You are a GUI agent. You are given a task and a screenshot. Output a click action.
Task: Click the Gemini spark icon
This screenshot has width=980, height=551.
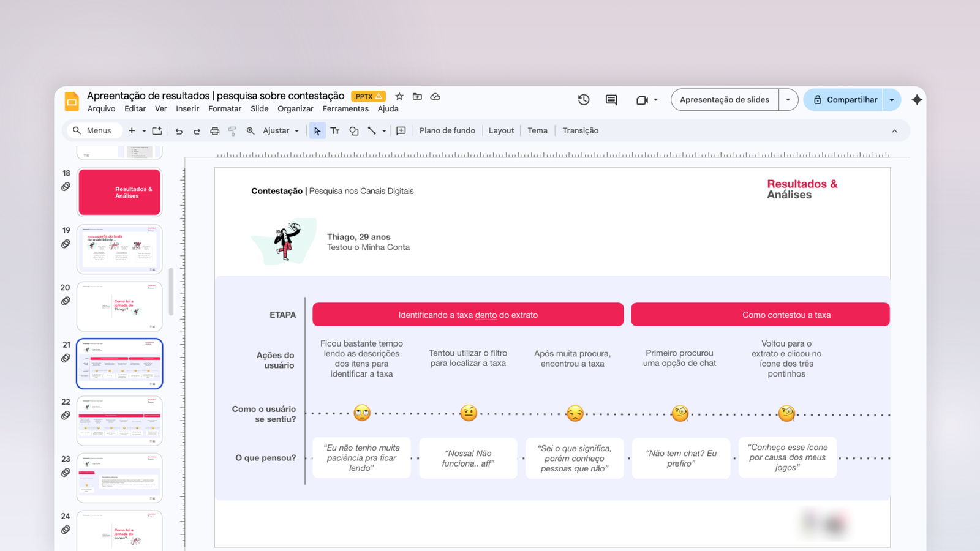coord(916,99)
